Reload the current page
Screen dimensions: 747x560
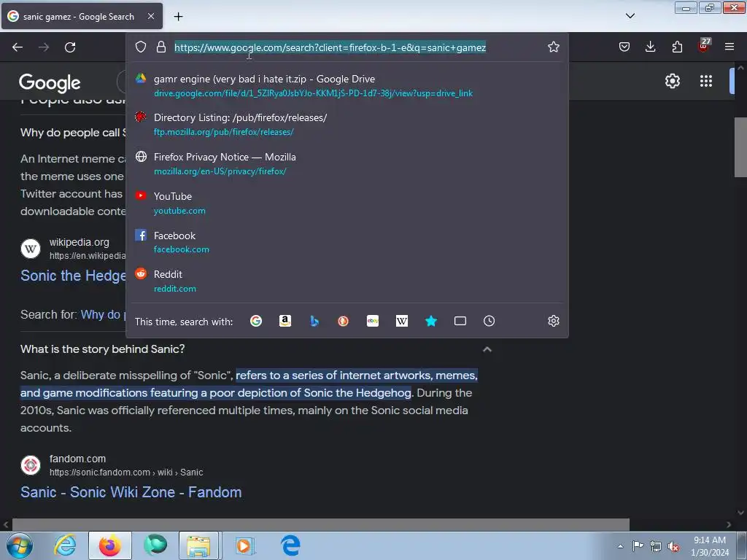coord(70,47)
